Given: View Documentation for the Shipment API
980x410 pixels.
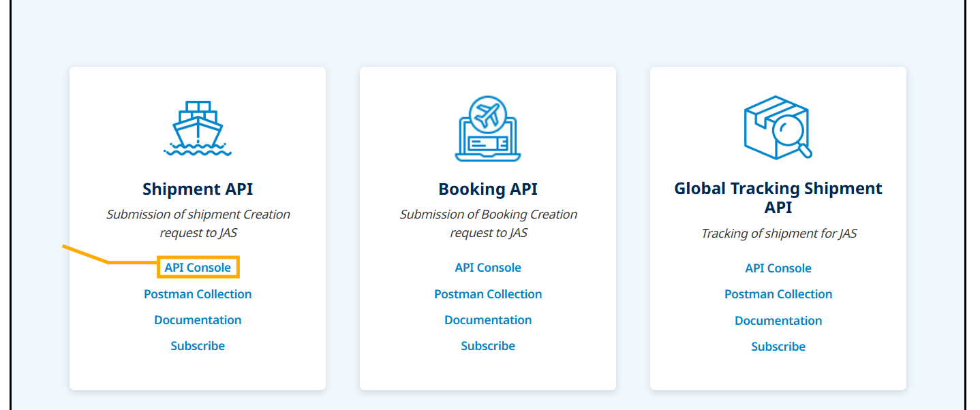Looking at the screenshot, I should (198, 320).
